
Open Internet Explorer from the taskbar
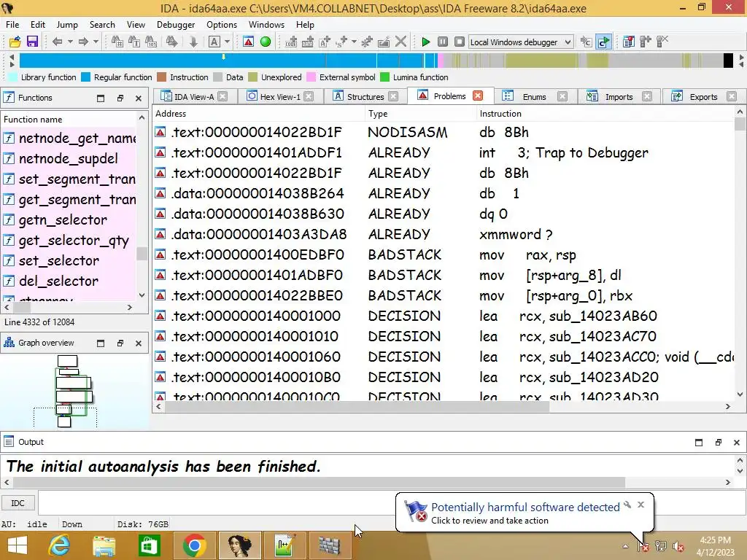(x=59, y=545)
